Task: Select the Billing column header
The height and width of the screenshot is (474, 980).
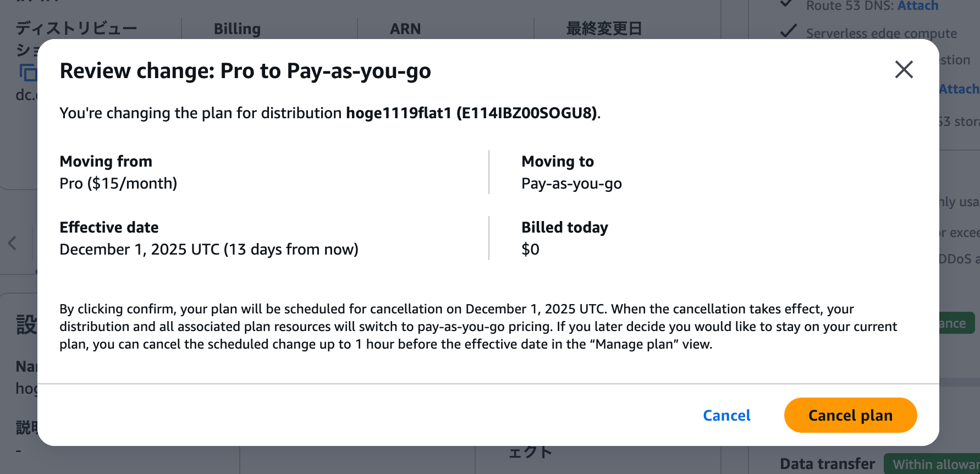Action: pyautogui.click(x=237, y=29)
